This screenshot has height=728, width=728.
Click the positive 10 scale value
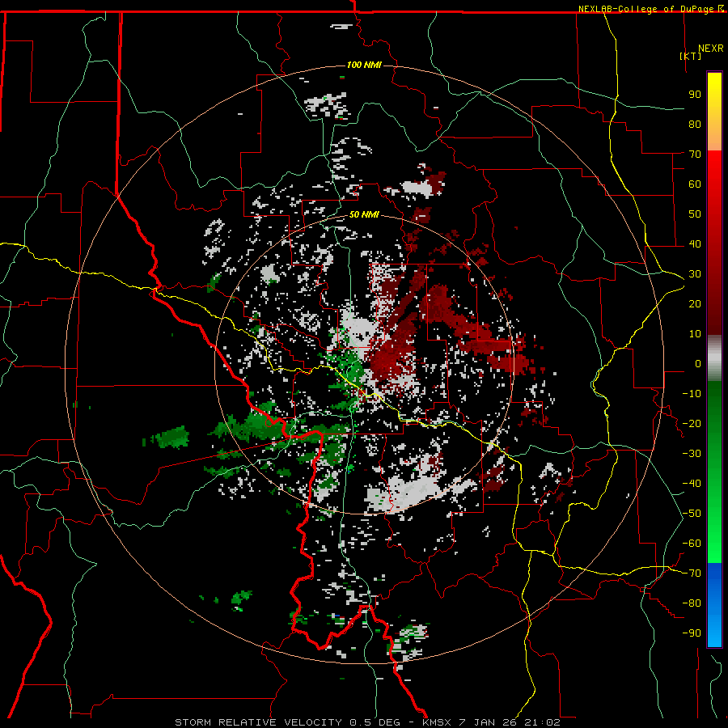[x=695, y=334]
